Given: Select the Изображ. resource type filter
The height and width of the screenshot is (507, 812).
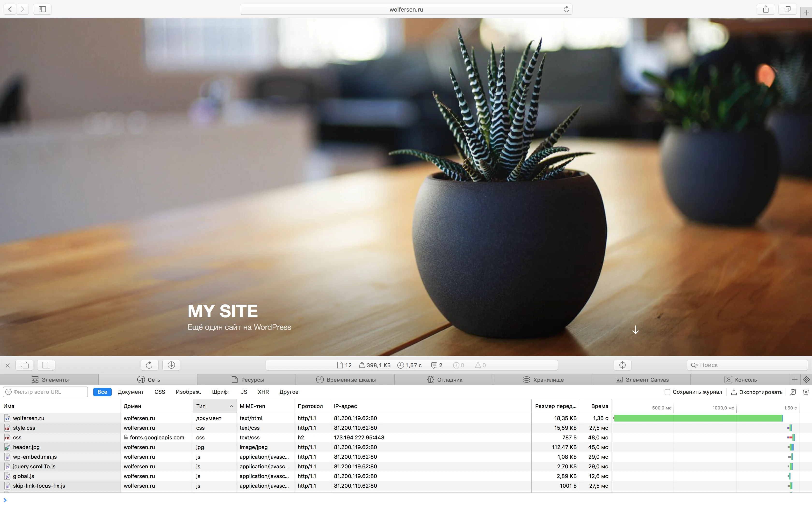Looking at the screenshot, I should (188, 392).
